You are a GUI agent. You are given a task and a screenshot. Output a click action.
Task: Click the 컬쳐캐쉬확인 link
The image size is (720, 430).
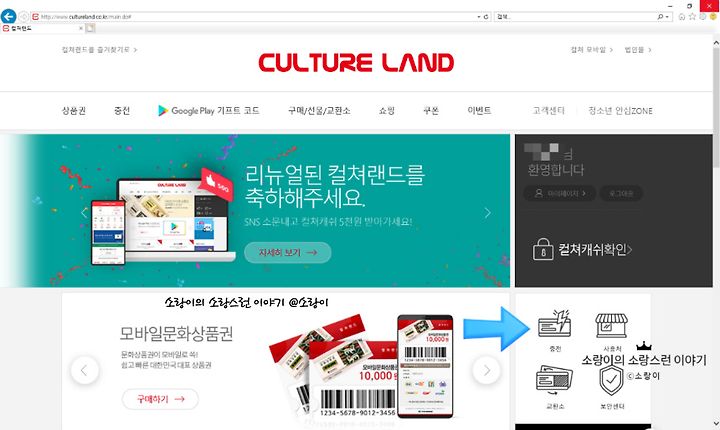(x=595, y=249)
